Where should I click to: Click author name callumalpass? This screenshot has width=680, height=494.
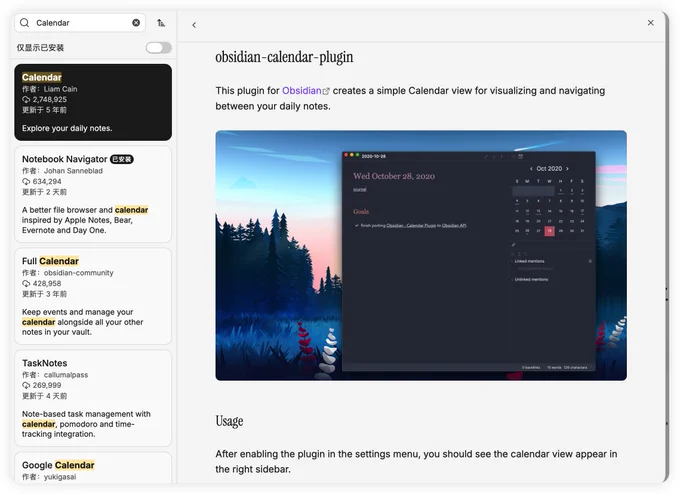click(x=66, y=375)
